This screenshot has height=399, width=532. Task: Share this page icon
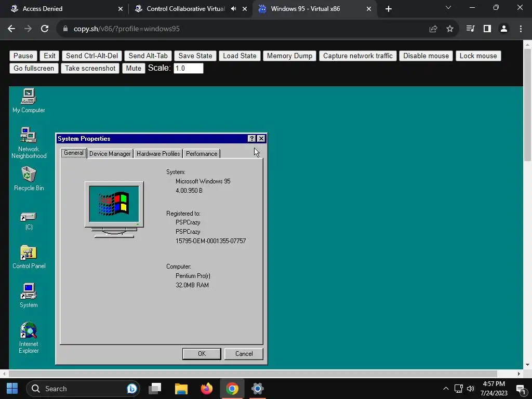(x=433, y=29)
